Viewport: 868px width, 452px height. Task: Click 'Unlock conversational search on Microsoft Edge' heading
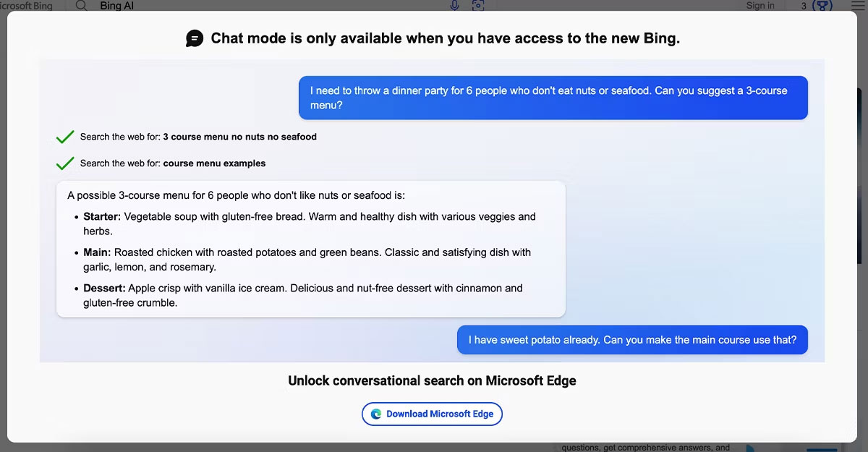click(x=432, y=381)
